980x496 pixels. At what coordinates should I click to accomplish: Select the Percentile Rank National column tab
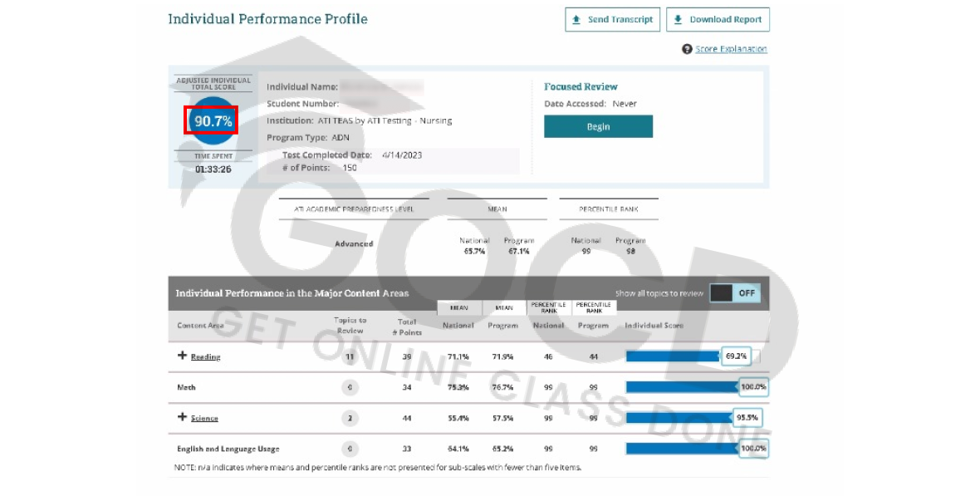tap(548, 307)
